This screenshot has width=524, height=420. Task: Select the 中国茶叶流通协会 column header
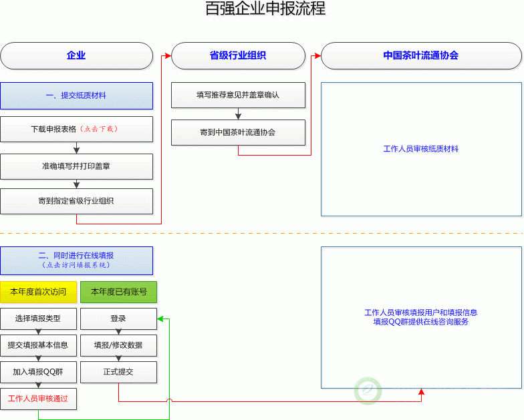point(420,56)
